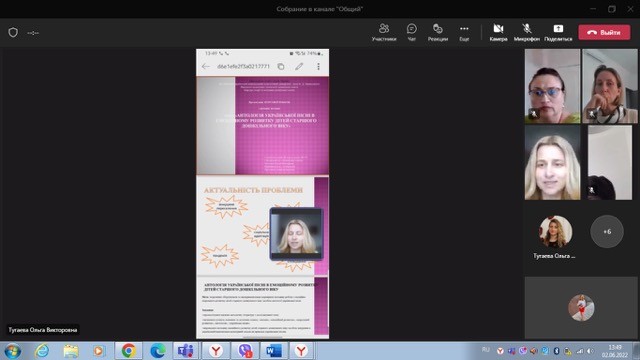This screenshot has height=360, width=640.
Task: Click the pencil edit icon in shared screen
Action: coord(299,66)
